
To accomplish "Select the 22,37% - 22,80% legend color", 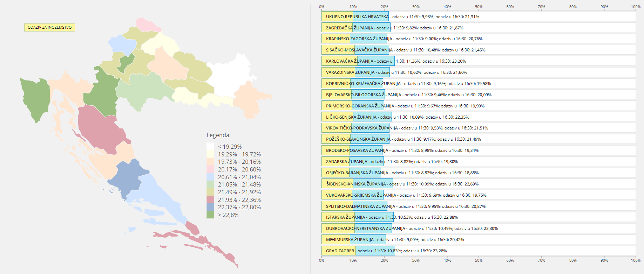I will pyautogui.click(x=210, y=207).
